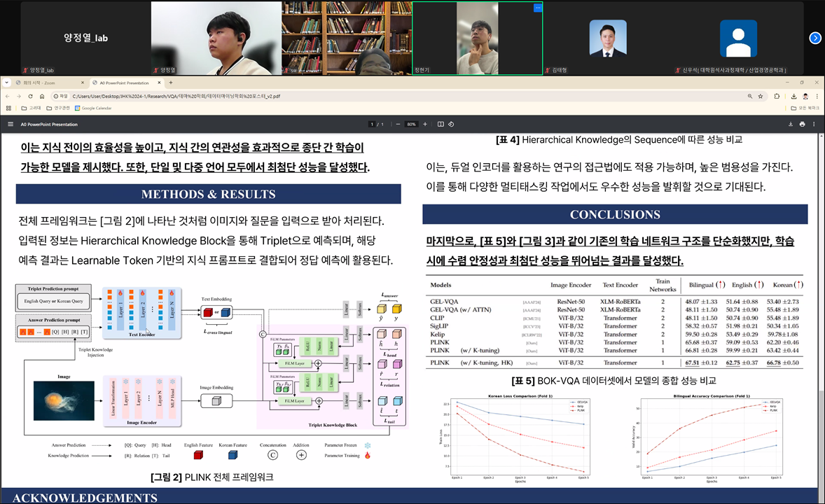Open Google Calendar bookmark

tap(93, 108)
